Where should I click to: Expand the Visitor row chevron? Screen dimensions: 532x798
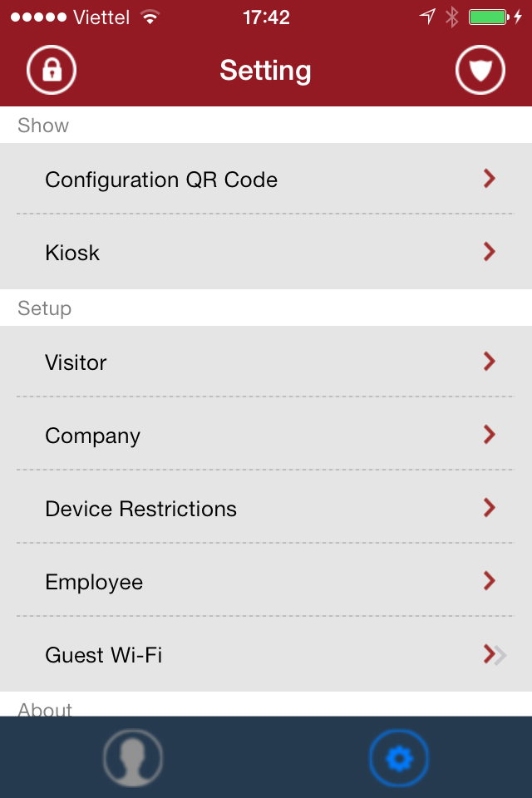tap(489, 361)
